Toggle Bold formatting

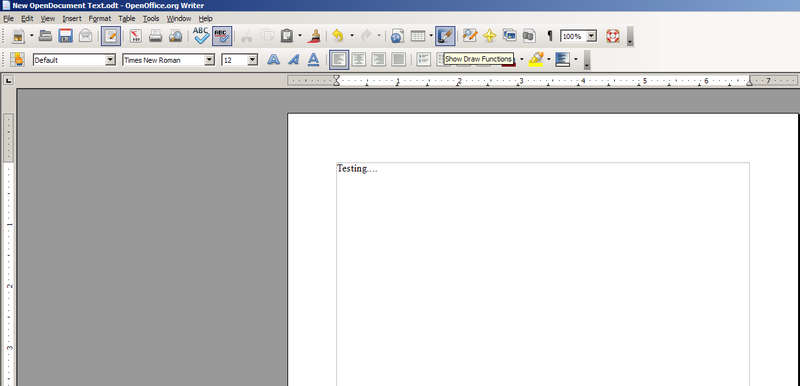[273, 60]
